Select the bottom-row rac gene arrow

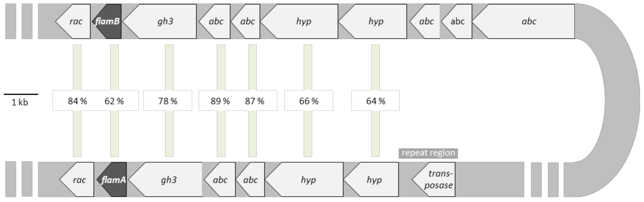(77, 180)
